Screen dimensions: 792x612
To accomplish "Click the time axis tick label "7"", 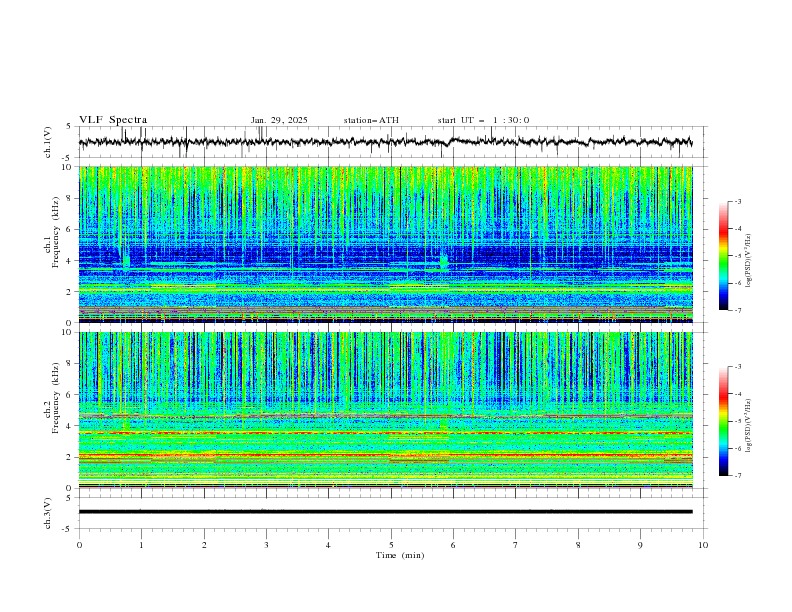I will pos(516,545).
